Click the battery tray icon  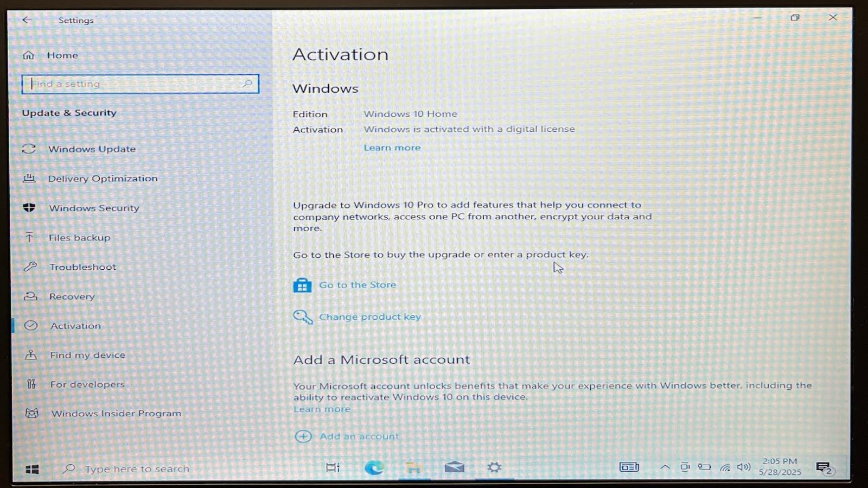point(704,467)
